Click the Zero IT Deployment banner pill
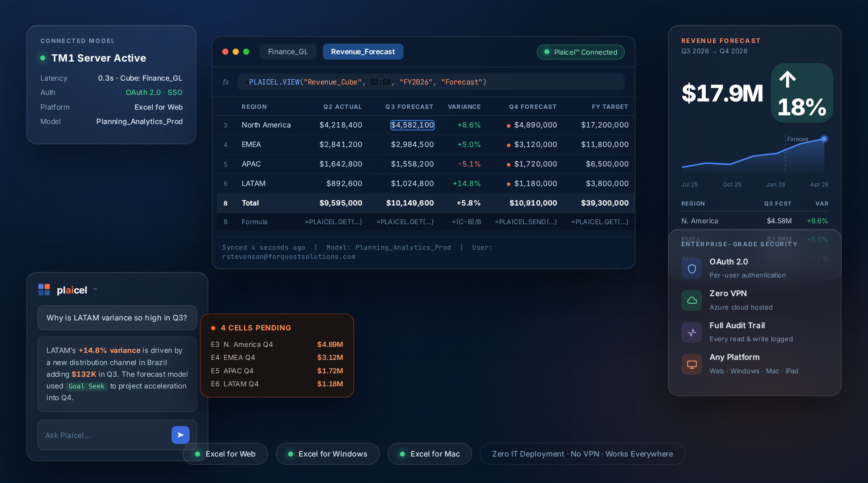Image resolution: width=868 pixels, height=483 pixels. pos(582,454)
